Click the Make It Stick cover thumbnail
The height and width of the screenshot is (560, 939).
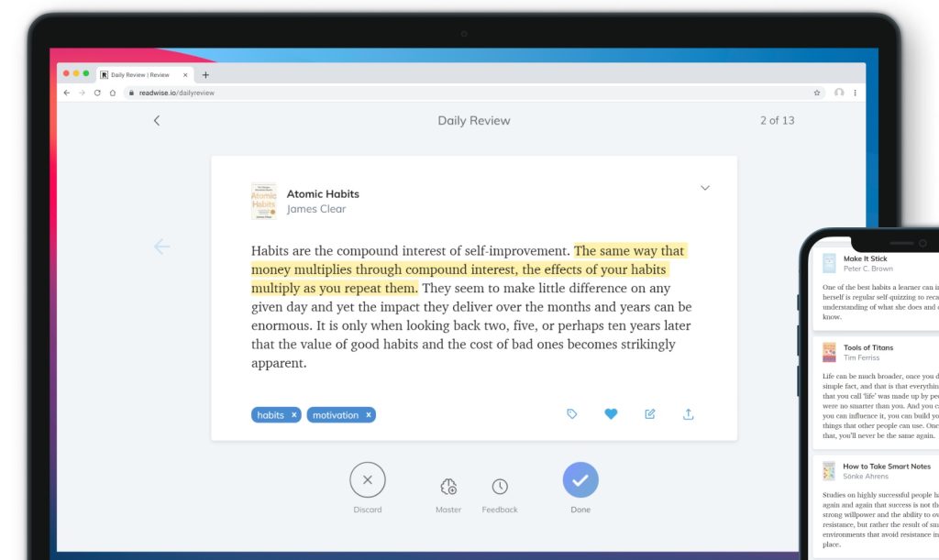[829, 263]
